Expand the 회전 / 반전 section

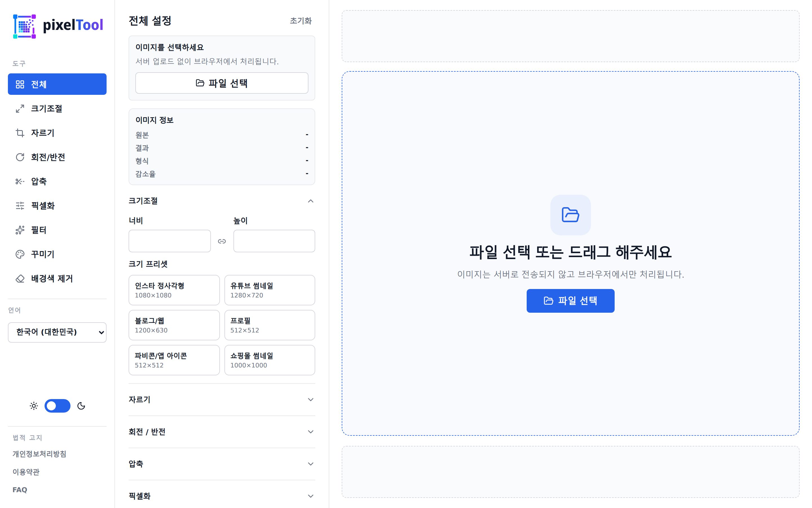(222, 432)
